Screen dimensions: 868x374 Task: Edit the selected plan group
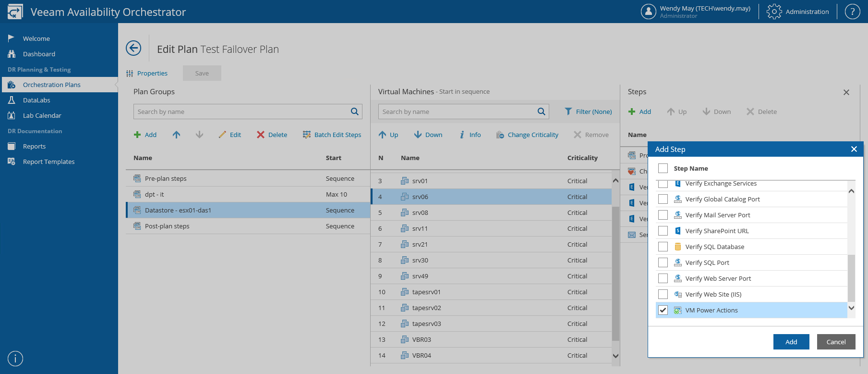(x=230, y=135)
